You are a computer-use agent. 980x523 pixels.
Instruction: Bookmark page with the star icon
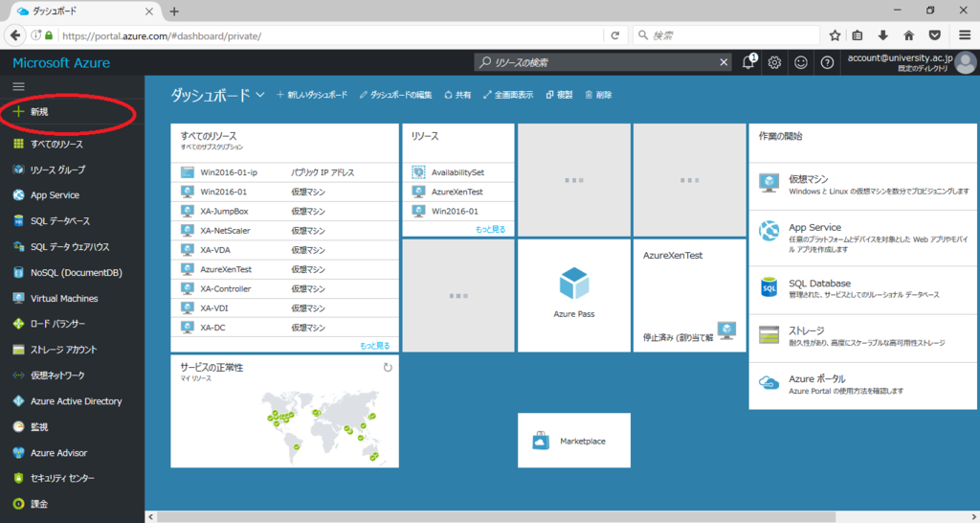[x=835, y=35]
